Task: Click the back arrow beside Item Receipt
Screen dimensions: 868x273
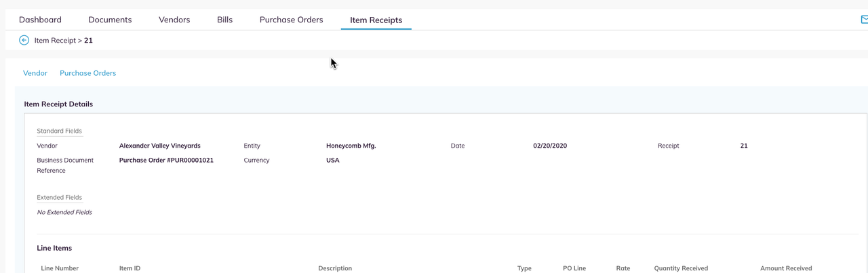Action: [24, 41]
